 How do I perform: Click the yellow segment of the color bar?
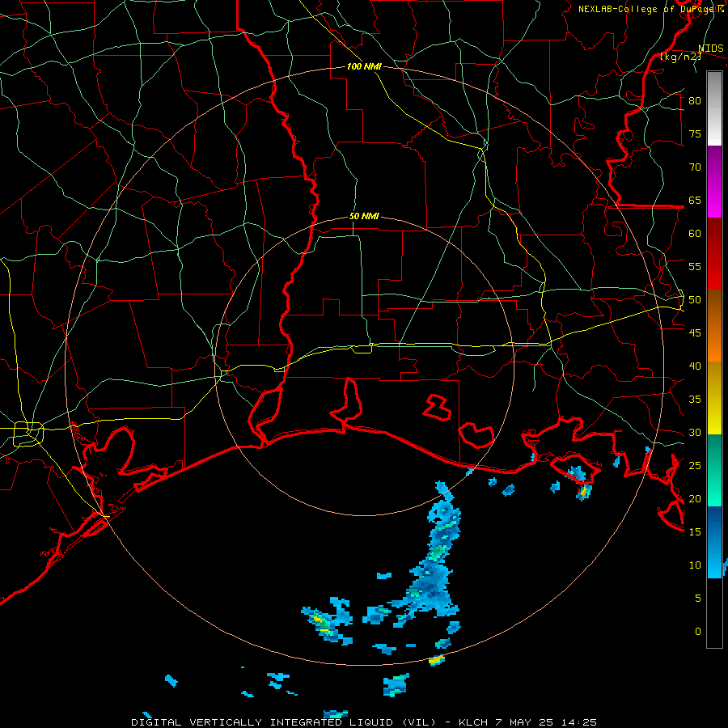[714, 398]
